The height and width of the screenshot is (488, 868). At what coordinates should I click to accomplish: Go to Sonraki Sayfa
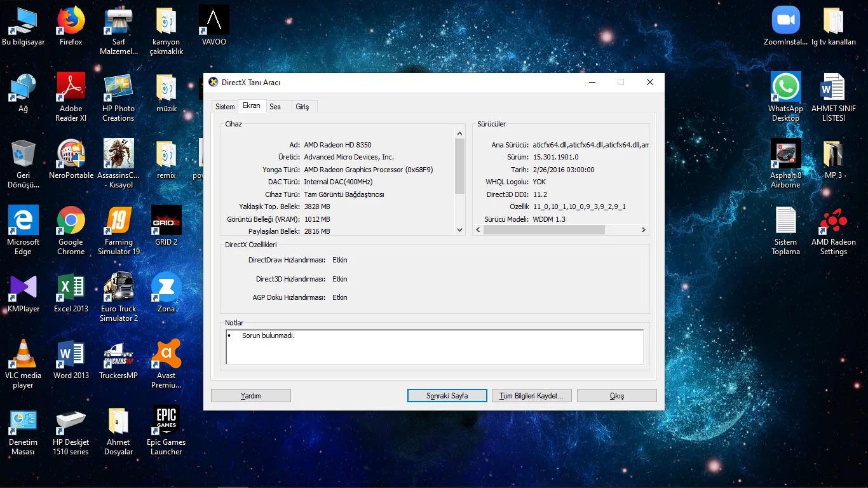pyautogui.click(x=447, y=396)
